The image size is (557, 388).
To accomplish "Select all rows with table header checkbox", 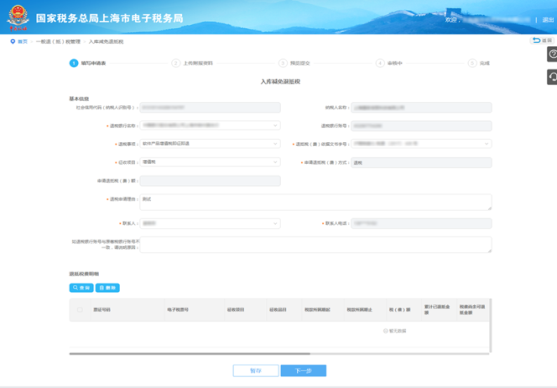I will (80, 310).
